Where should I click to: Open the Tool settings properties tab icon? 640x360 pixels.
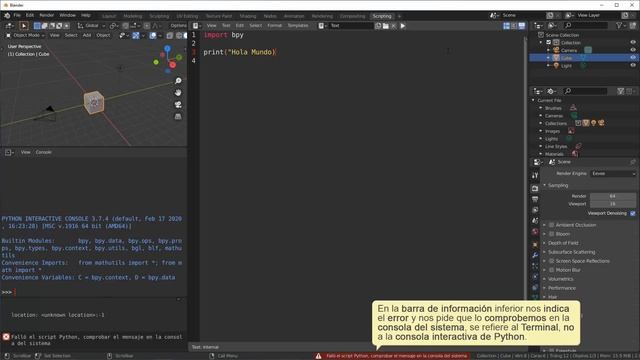[535, 176]
